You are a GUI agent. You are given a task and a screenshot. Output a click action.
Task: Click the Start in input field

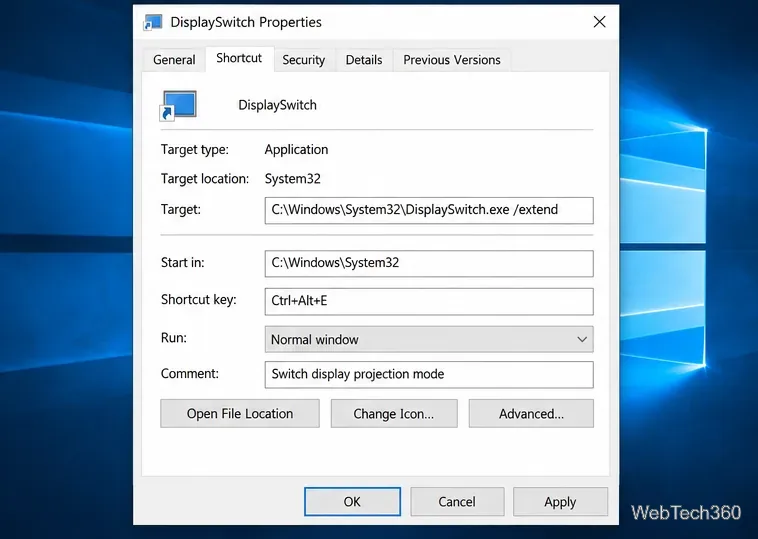click(x=429, y=263)
